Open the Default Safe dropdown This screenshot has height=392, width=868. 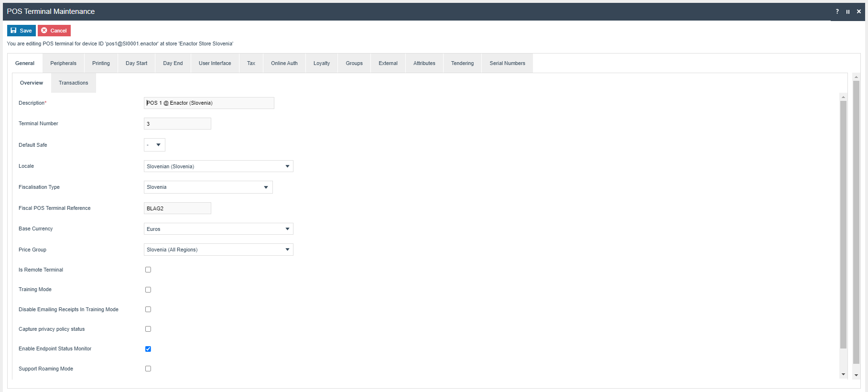click(154, 145)
